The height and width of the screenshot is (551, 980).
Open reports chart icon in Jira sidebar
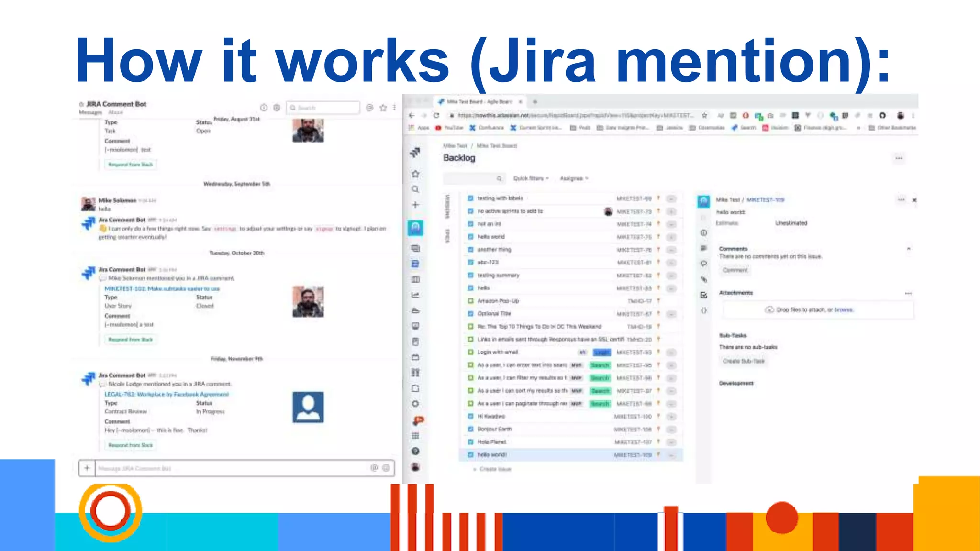click(x=415, y=295)
